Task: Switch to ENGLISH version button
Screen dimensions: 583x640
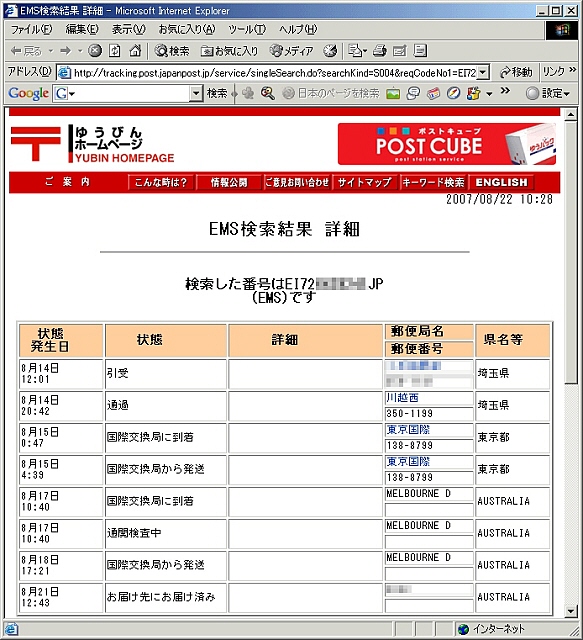Action: pyautogui.click(x=501, y=182)
